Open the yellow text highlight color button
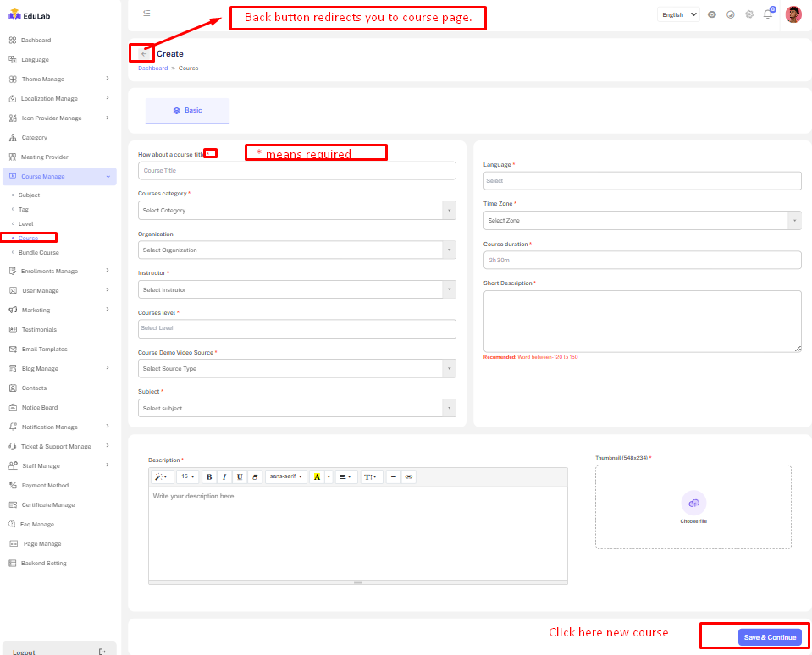This screenshot has width=812, height=655. coord(317,476)
